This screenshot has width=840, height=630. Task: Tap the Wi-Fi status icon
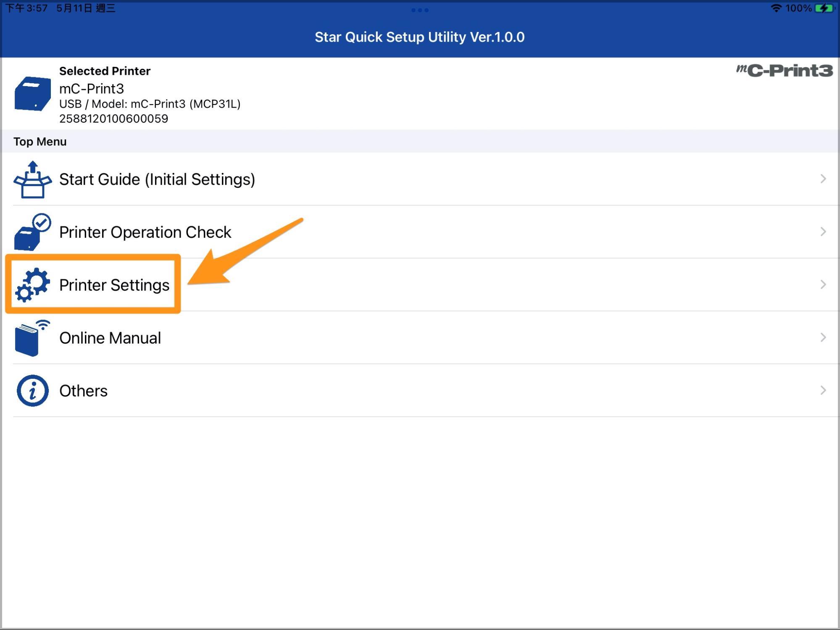coord(776,8)
